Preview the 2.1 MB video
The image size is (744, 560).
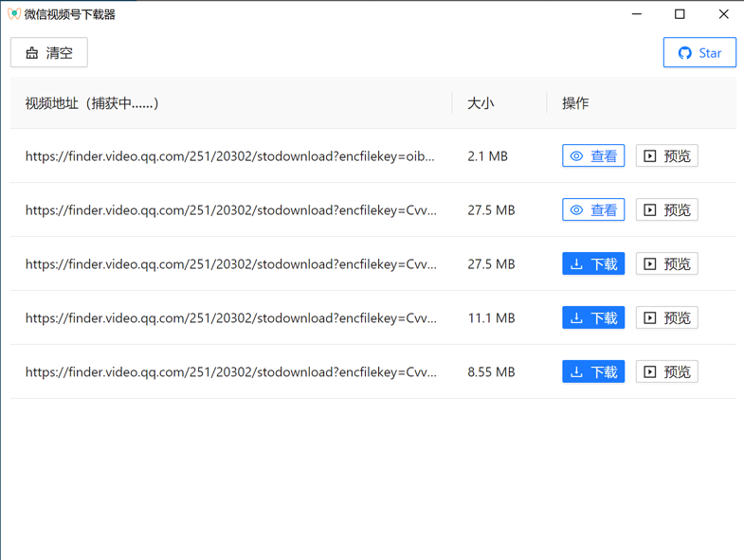(x=666, y=155)
